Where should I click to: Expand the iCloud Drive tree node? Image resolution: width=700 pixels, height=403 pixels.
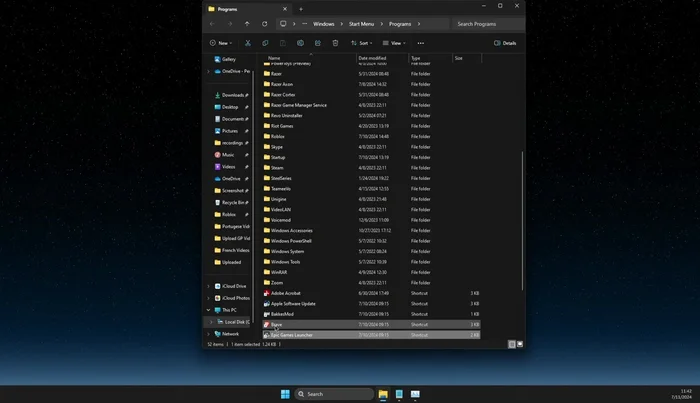(x=208, y=286)
